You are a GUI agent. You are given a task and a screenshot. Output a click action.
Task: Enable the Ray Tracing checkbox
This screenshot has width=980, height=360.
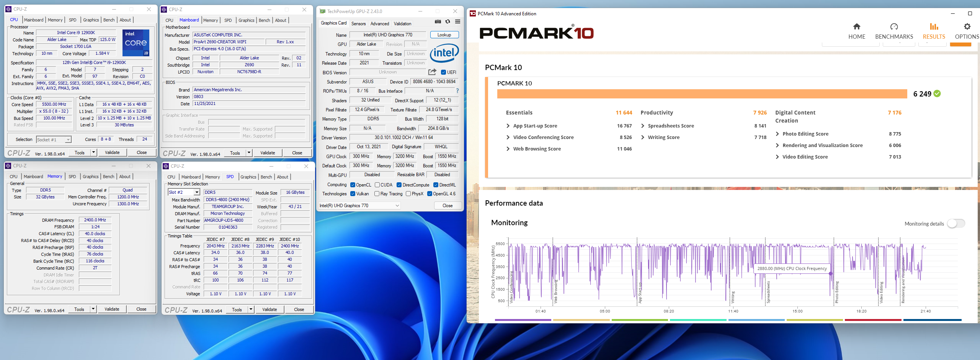pos(377,194)
